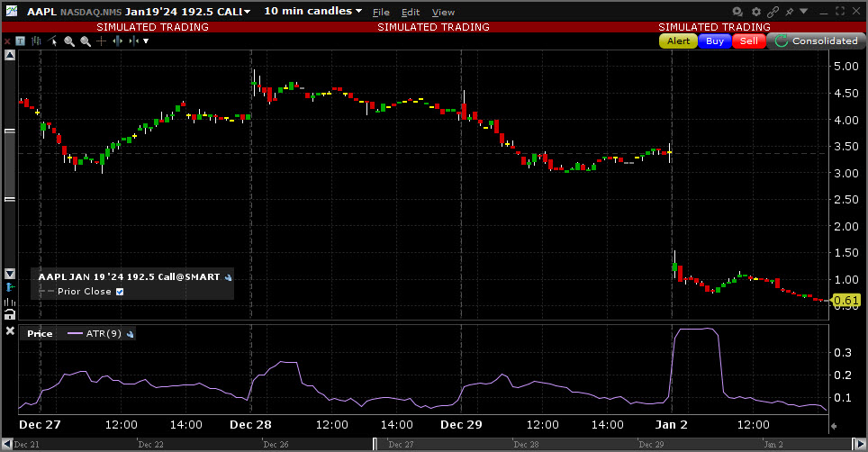The image size is (868, 452).
Task: Click the first magnifier zoom tool
Action: pyautogui.click(x=69, y=41)
